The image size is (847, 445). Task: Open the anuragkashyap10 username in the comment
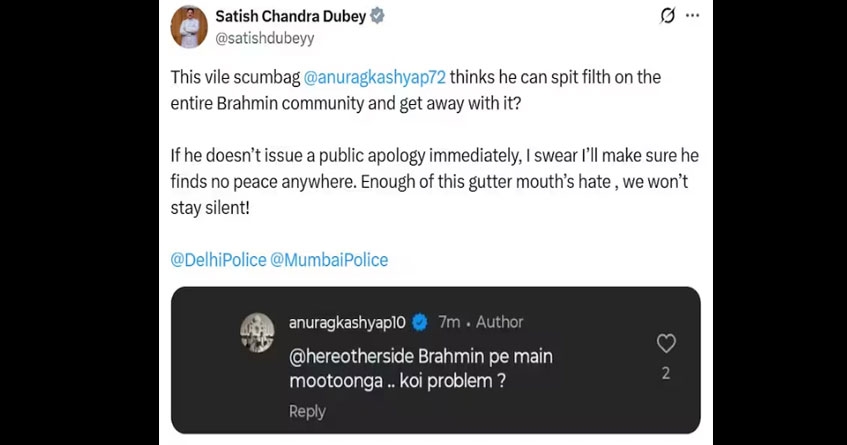[346, 322]
